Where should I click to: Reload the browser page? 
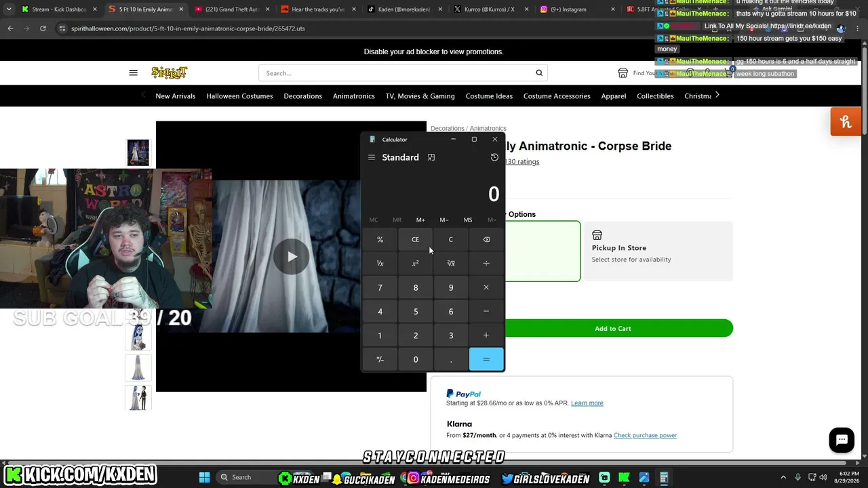coord(43,28)
